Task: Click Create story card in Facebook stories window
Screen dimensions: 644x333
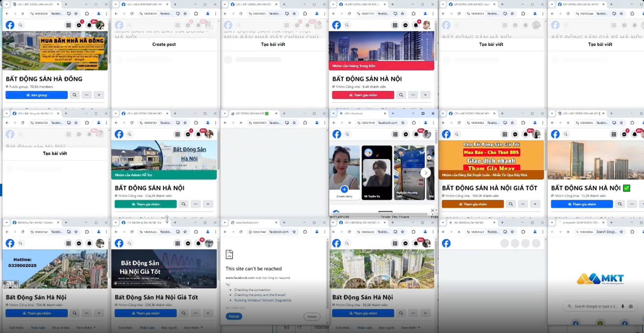Action: point(344,173)
